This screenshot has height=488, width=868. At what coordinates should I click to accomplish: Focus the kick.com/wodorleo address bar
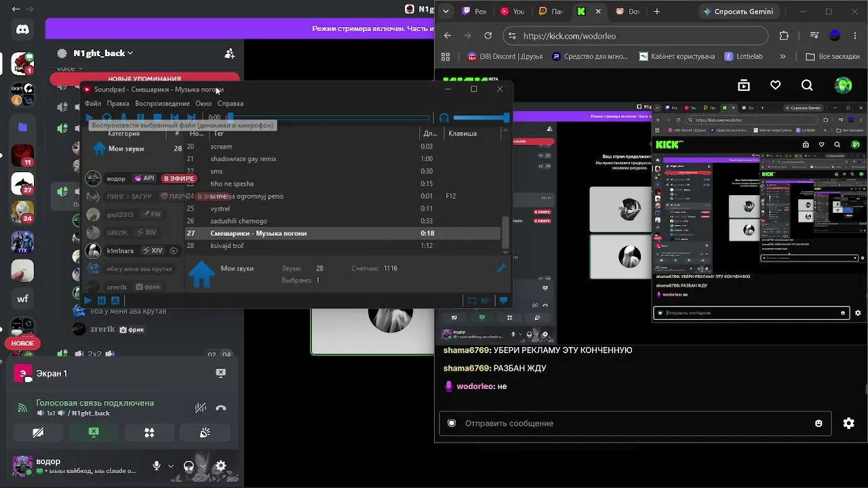[x=635, y=36]
